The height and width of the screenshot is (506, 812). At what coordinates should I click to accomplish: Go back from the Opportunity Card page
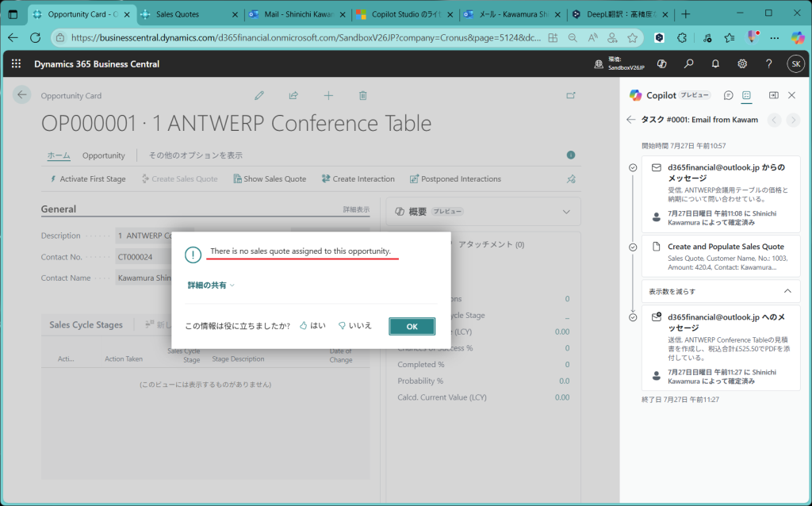point(21,95)
